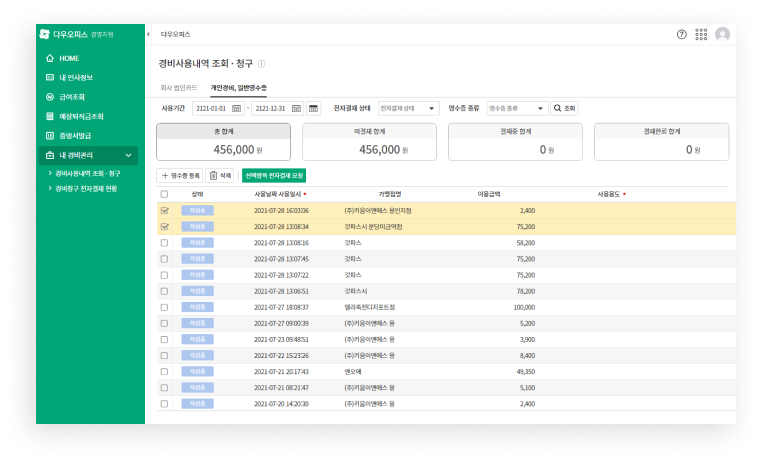The height and width of the screenshot is (461, 761).
Task: Click the 삭제 trash button
Action: coord(220,176)
